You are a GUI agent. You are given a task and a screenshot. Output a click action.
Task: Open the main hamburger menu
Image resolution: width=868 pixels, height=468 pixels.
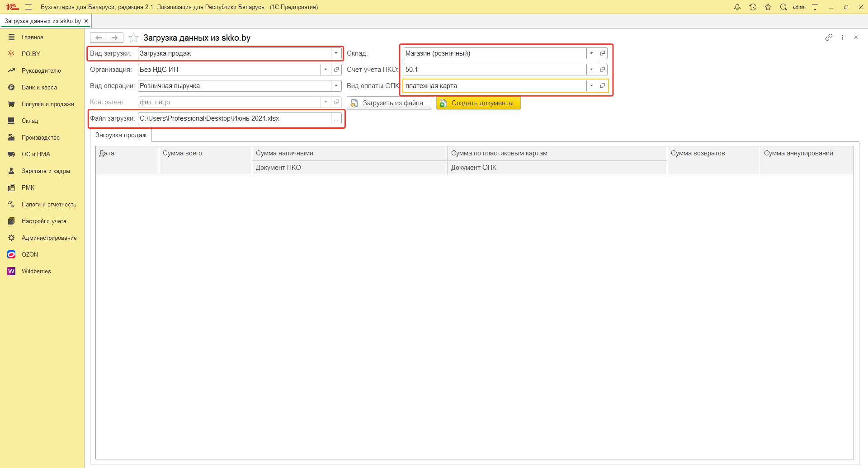point(28,7)
